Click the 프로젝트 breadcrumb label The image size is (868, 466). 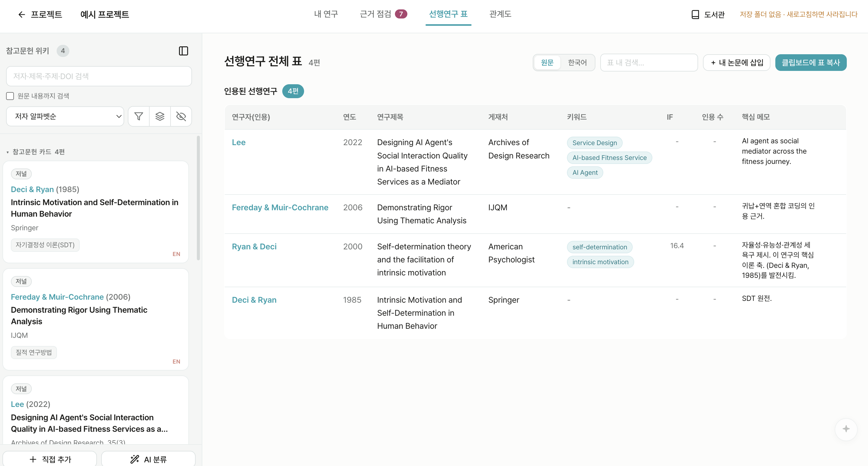click(x=46, y=15)
